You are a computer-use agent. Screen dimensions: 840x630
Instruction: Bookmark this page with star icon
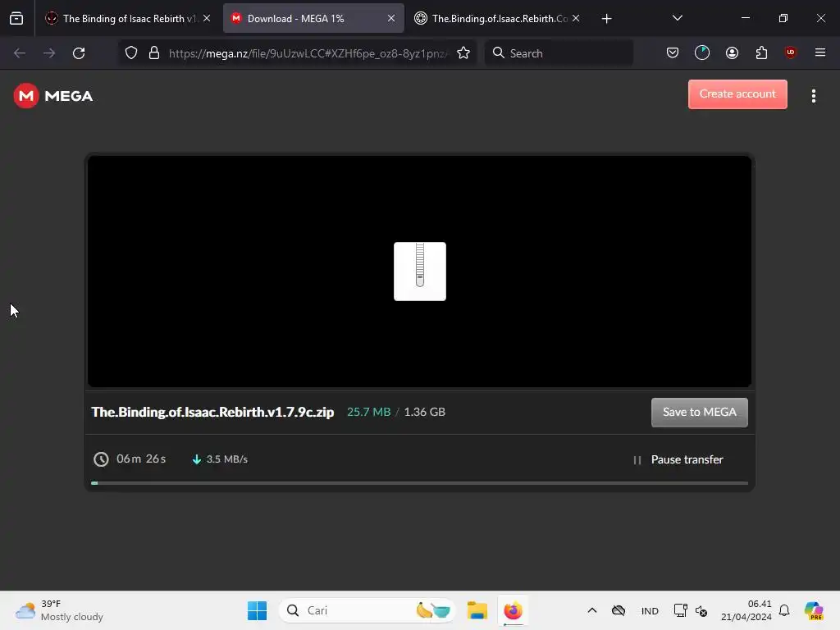tap(463, 53)
